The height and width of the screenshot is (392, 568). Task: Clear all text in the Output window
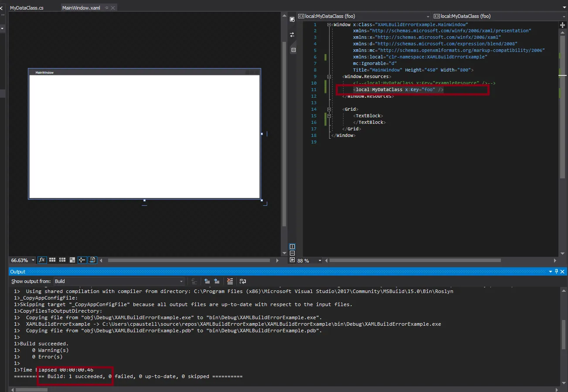(230, 281)
